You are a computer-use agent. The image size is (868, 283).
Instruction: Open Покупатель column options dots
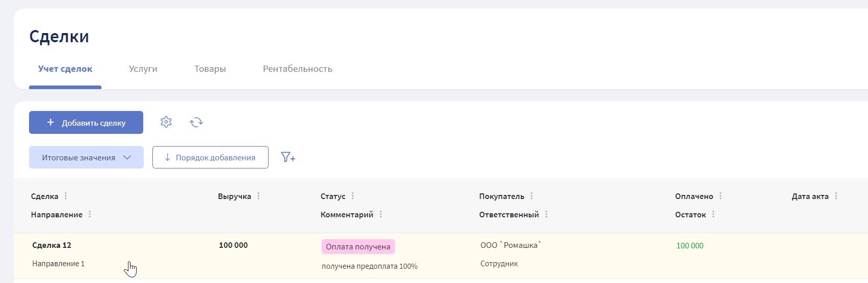coord(532,196)
